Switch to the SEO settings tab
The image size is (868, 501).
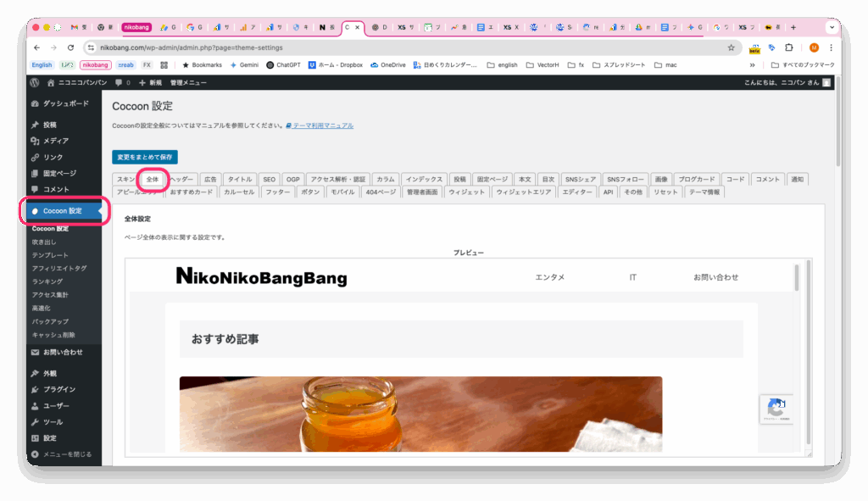[x=269, y=179]
